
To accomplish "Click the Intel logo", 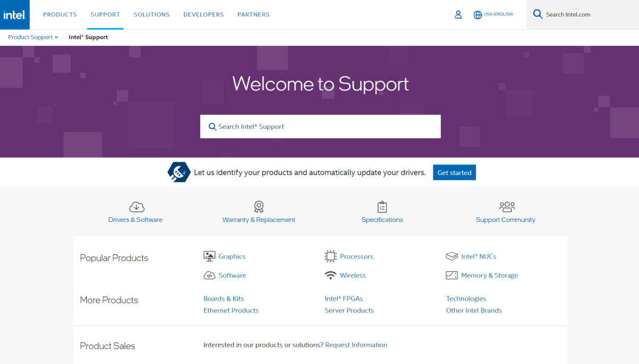I will click(14, 14).
